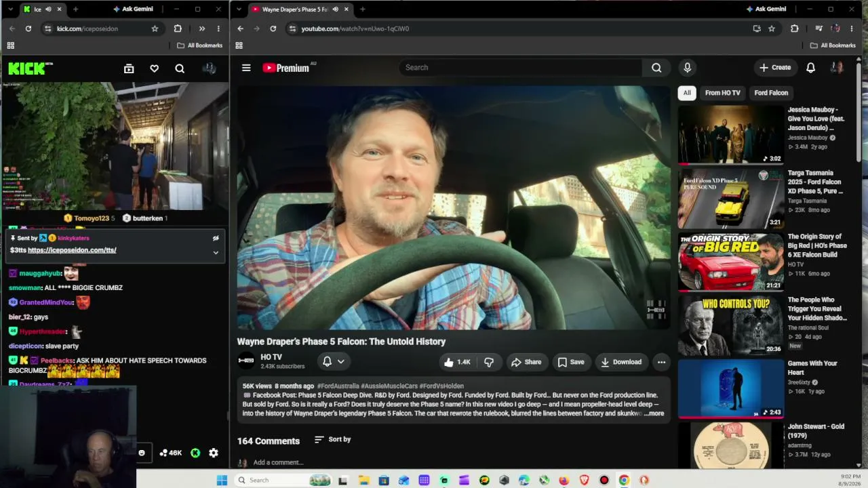Mute the YouTube tab audio

pyautogui.click(x=335, y=9)
